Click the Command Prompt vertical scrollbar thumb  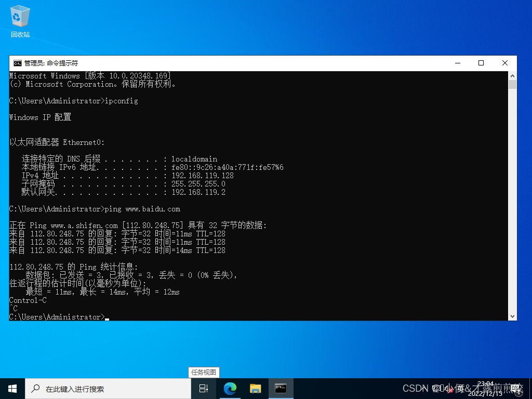(512, 85)
